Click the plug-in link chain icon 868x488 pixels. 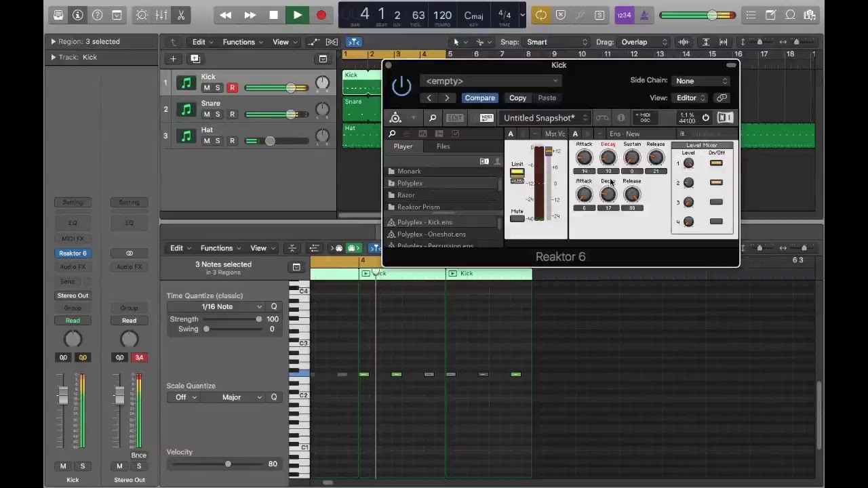pos(722,98)
